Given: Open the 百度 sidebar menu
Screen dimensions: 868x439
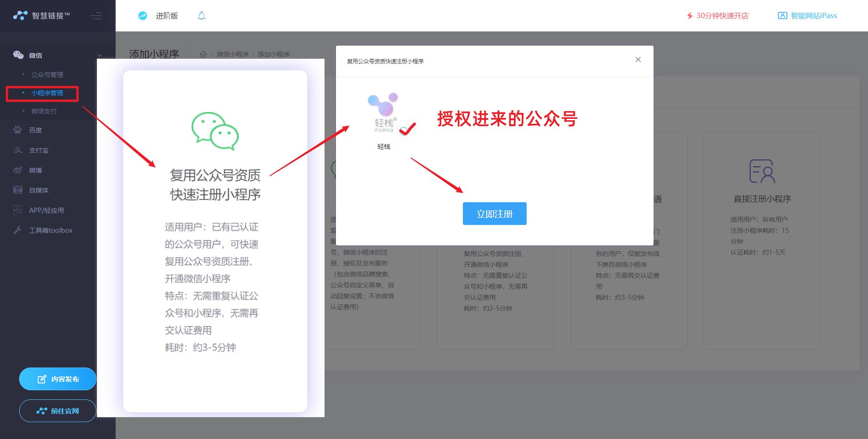Looking at the screenshot, I should click(x=36, y=130).
